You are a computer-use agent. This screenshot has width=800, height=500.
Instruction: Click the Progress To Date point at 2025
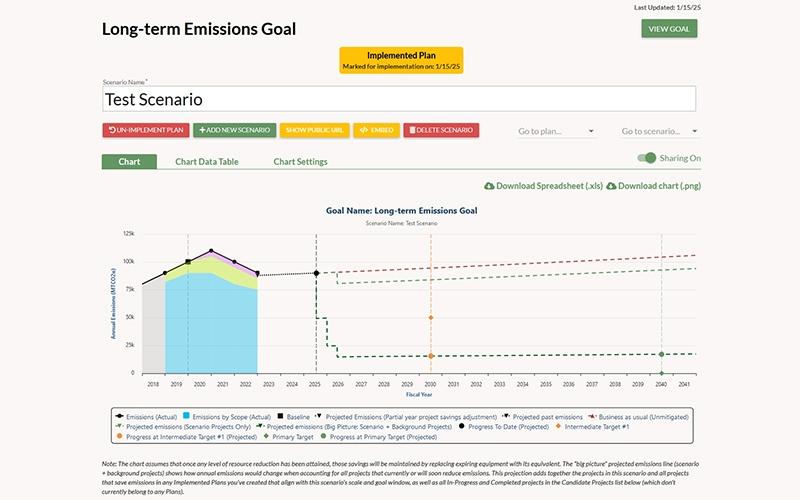coord(316,273)
